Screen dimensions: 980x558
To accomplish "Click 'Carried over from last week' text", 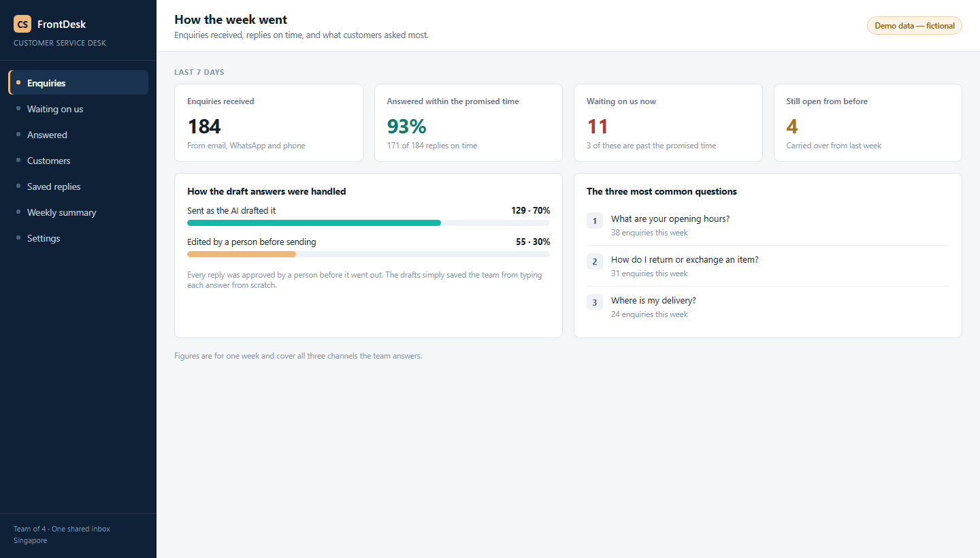I will [834, 146].
